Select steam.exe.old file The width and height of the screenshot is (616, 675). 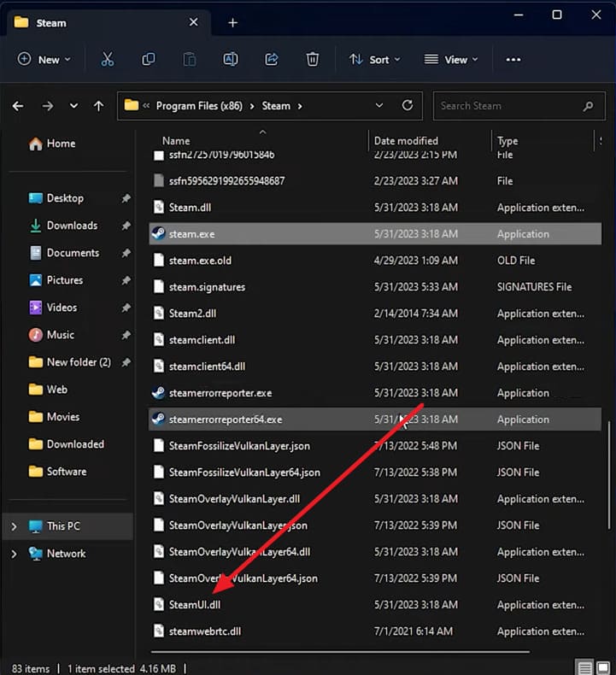click(x=375, y=261)
